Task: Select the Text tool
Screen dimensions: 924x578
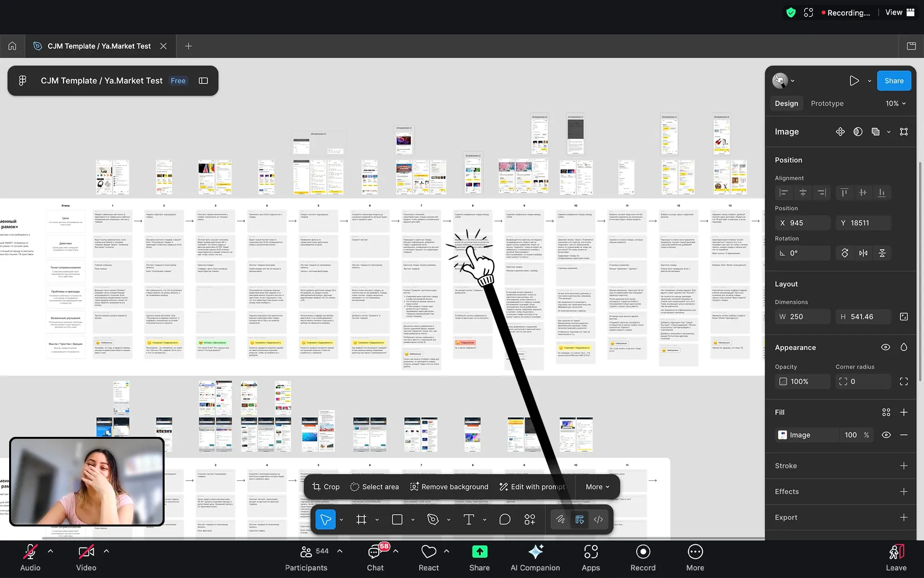Action: click(x=469, y=519)
